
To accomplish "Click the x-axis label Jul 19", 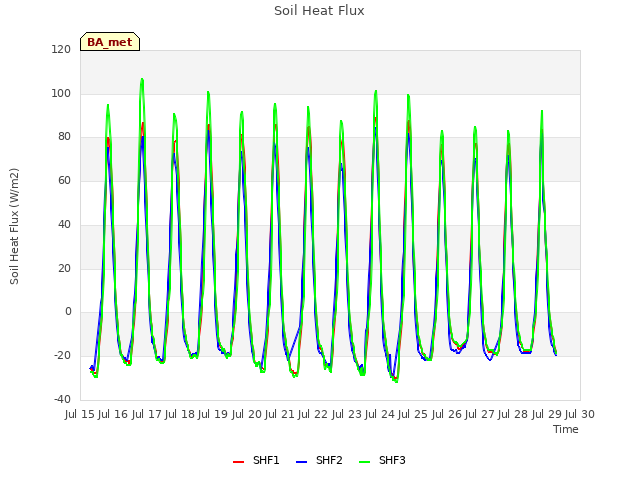I will 213,414.
